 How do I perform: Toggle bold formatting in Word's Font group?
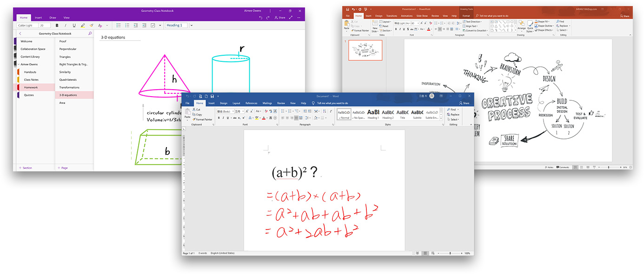[x=219, y=118]
